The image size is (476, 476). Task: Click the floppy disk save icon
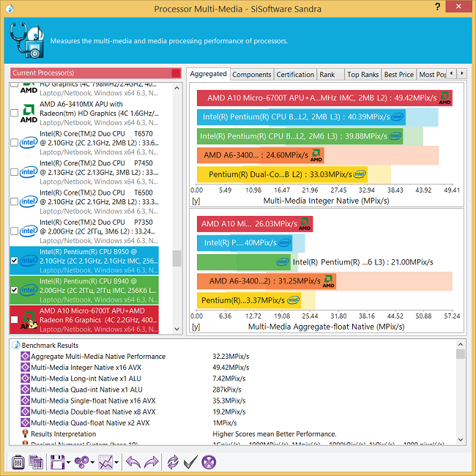pos(58,462)
